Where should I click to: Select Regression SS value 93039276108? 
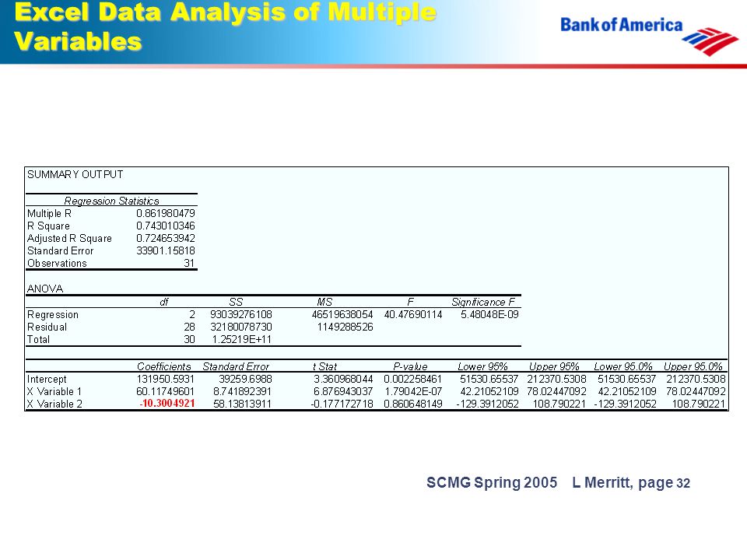tap(241, 314)
